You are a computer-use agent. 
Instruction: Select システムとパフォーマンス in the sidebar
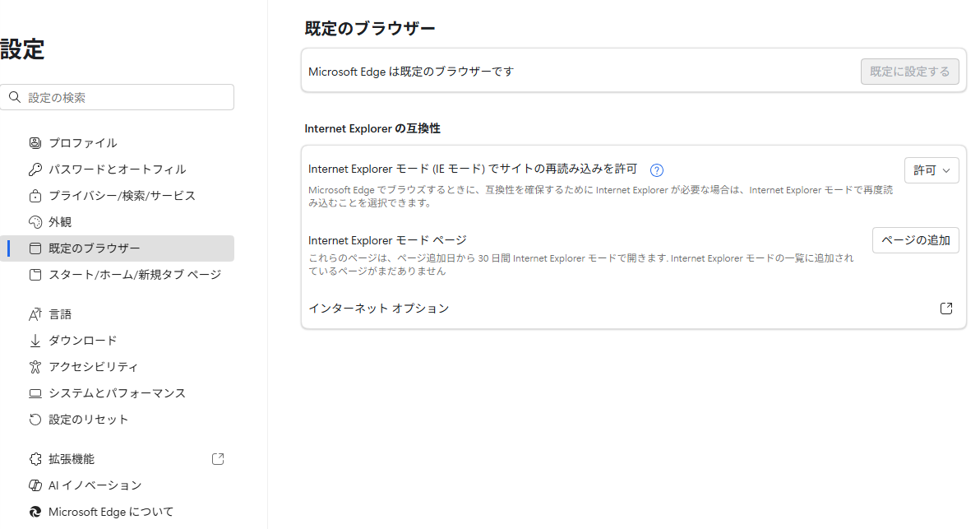pyautogui.click(x=117, y=393)
